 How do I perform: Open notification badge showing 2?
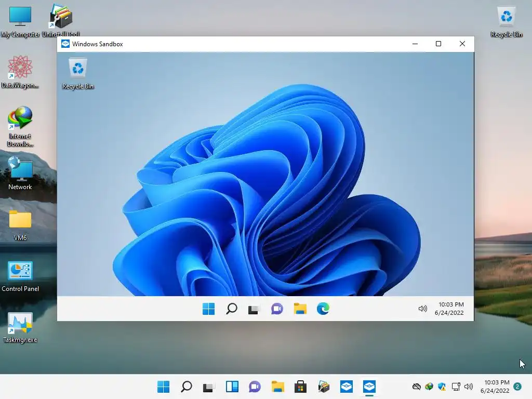517,387
